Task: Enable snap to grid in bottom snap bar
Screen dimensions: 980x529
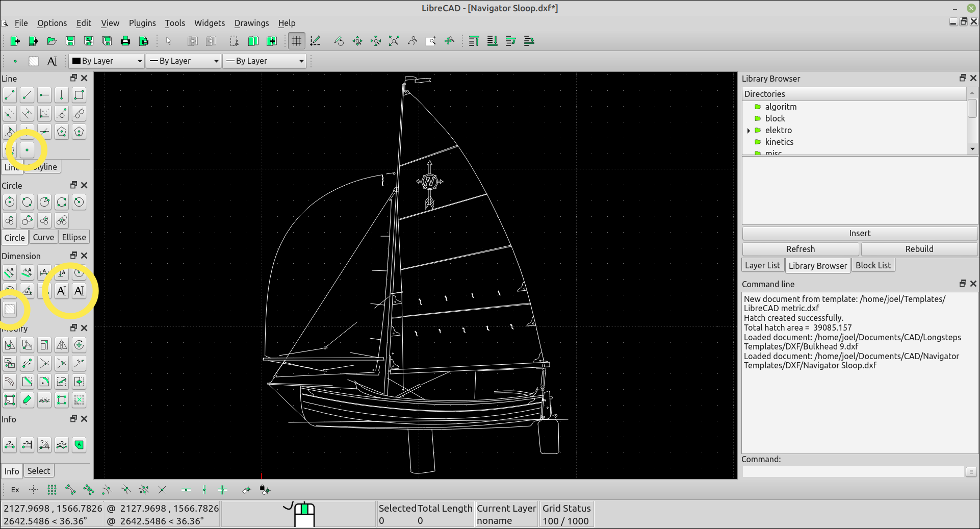Action: [x=51, y=490]
